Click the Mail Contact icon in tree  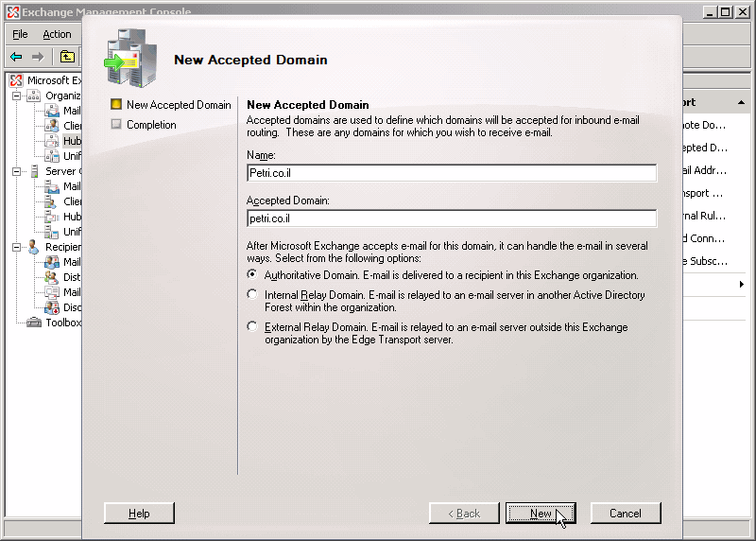click(52, 292)
